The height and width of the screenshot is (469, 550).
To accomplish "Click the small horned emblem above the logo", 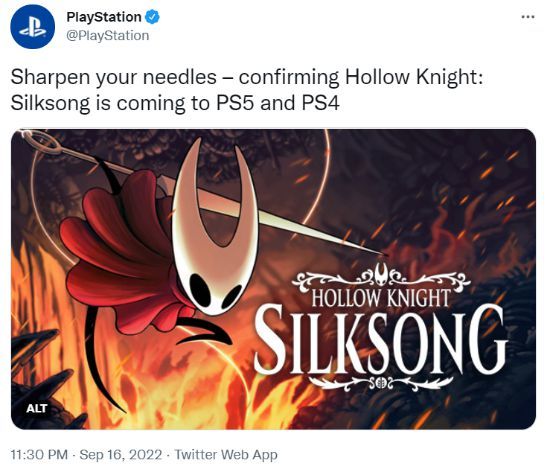I will click(x=382, y=273).
